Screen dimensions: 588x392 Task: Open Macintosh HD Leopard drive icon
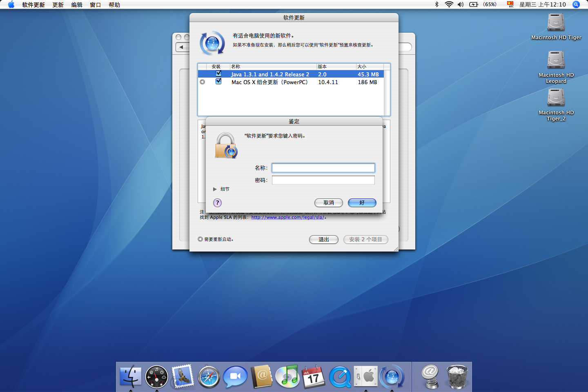[x=556, y=60]
